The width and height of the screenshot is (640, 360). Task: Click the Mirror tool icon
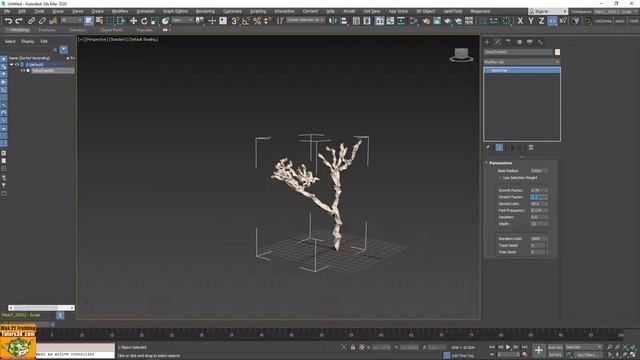tap(333, 21)
